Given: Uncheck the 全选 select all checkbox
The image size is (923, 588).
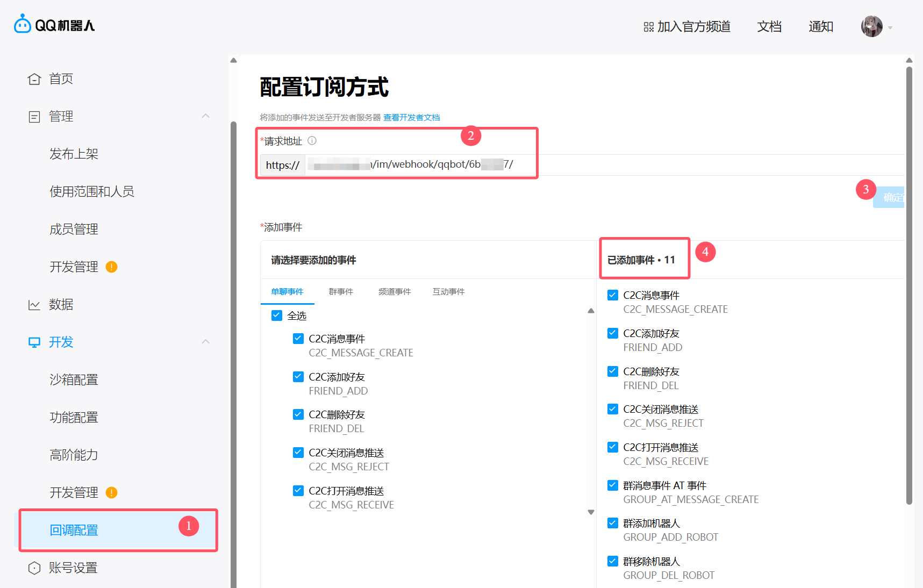Looking at the screenshot, I should coord(276,315).
